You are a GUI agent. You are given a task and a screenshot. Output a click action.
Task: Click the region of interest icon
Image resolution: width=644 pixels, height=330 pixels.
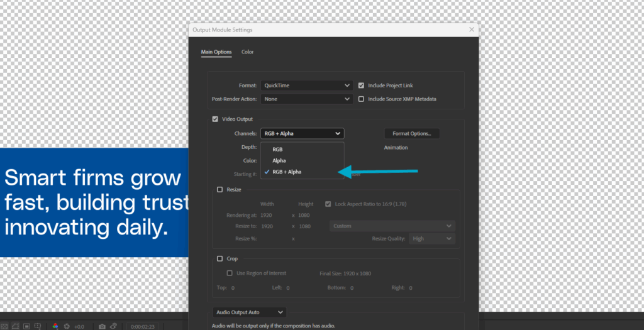26,326
